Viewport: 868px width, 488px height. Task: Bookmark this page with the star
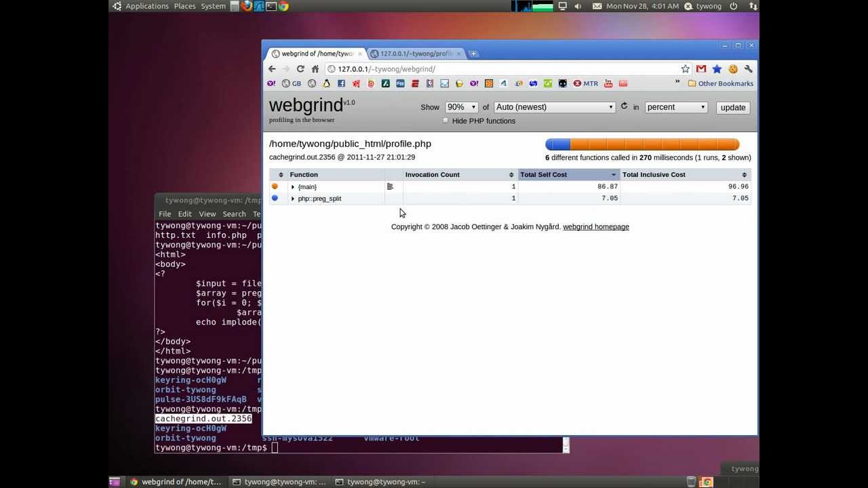tap(686, 69)
